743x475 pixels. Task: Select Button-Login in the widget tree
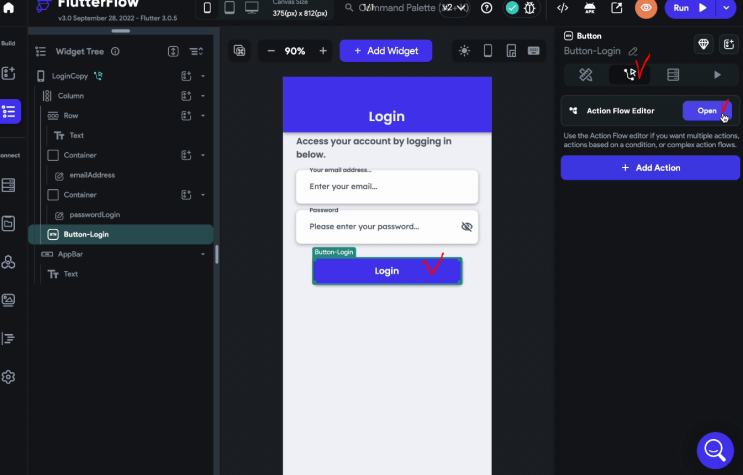coord(121,235)
